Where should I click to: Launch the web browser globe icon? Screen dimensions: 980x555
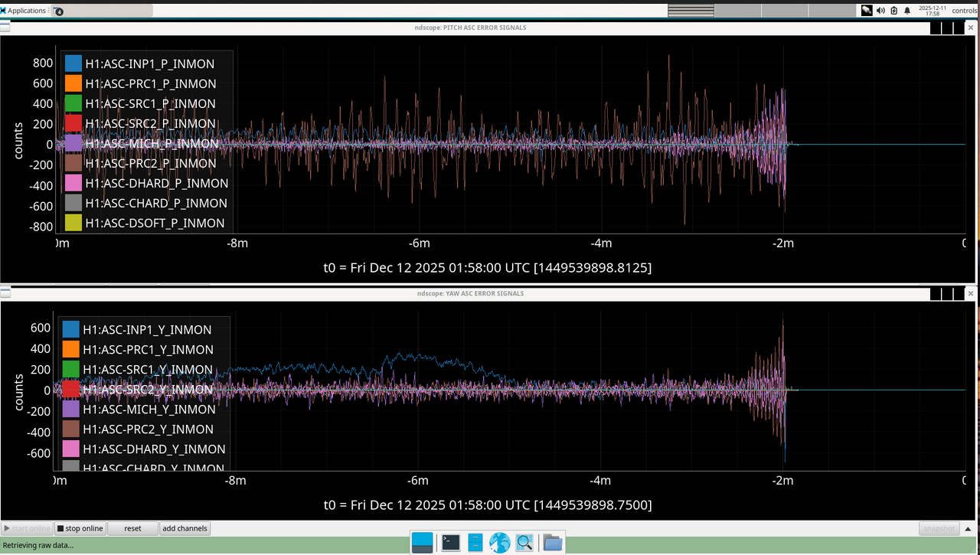tap(500, 543)
